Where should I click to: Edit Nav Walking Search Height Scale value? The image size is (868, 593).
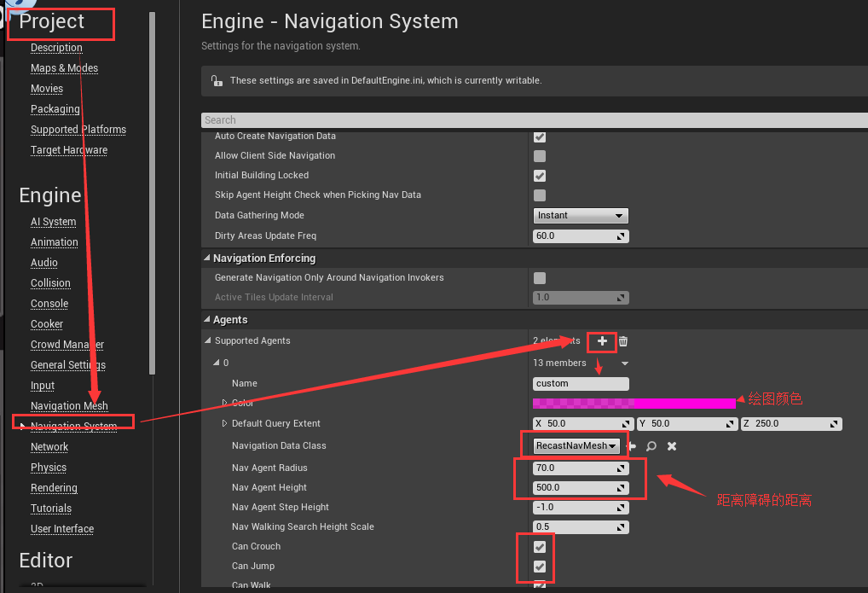(x=581, y=527)
